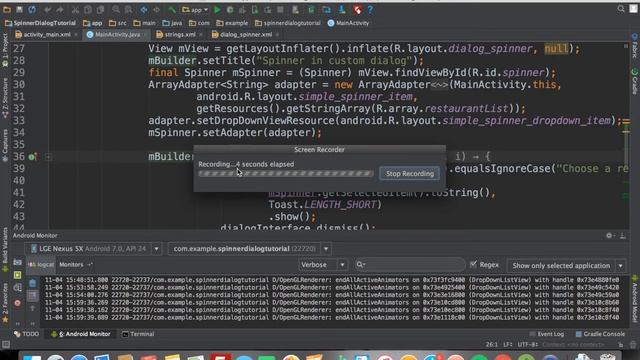This screenshot has width=640, height=360.
Task: Toggle the Structure side tool window
Action: point(5,98)
